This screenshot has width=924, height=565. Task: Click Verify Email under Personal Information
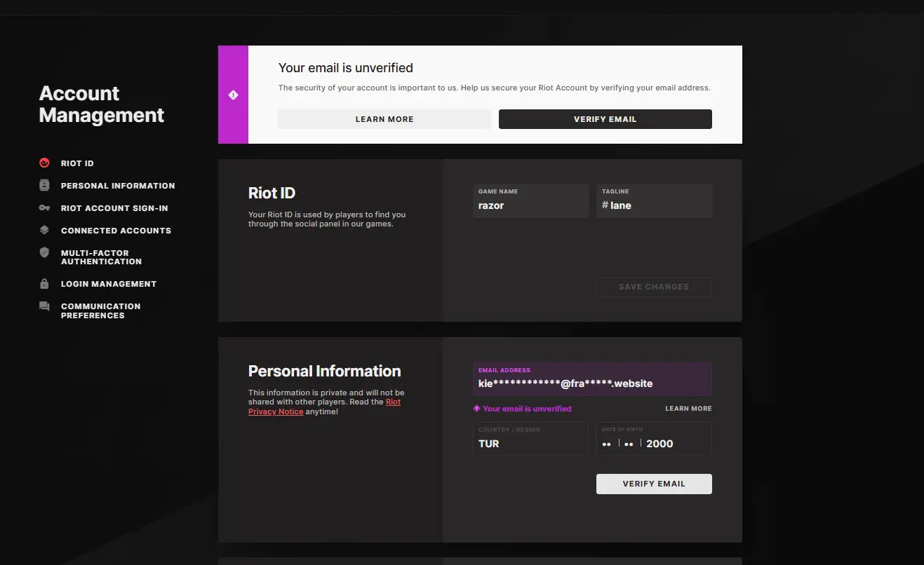click(x=654, y=484)
